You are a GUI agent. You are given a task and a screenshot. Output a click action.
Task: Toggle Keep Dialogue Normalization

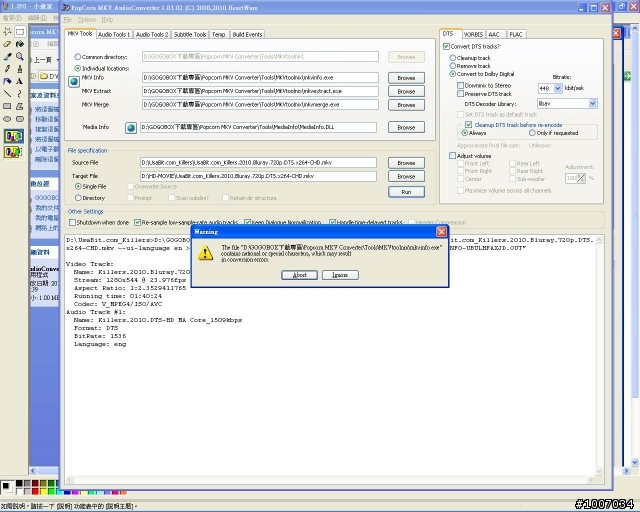click(x=247, y=223)
